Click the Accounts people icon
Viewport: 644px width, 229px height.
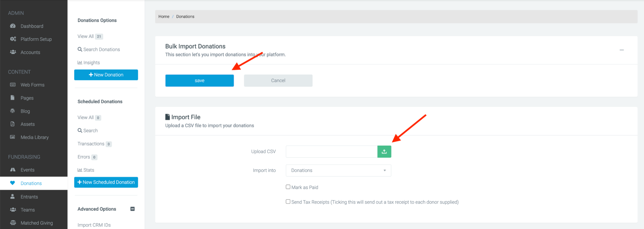pos(13,52)
